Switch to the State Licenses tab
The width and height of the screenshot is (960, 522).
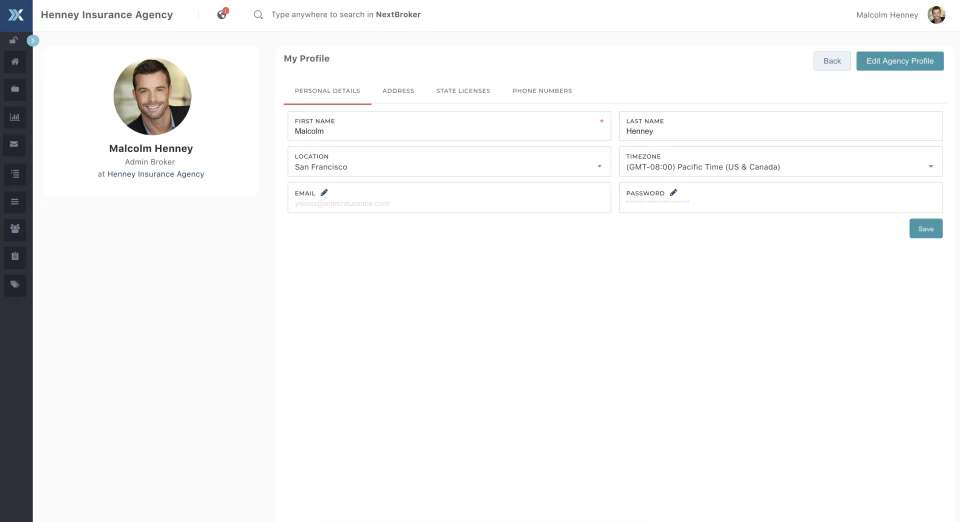[463, 91]
